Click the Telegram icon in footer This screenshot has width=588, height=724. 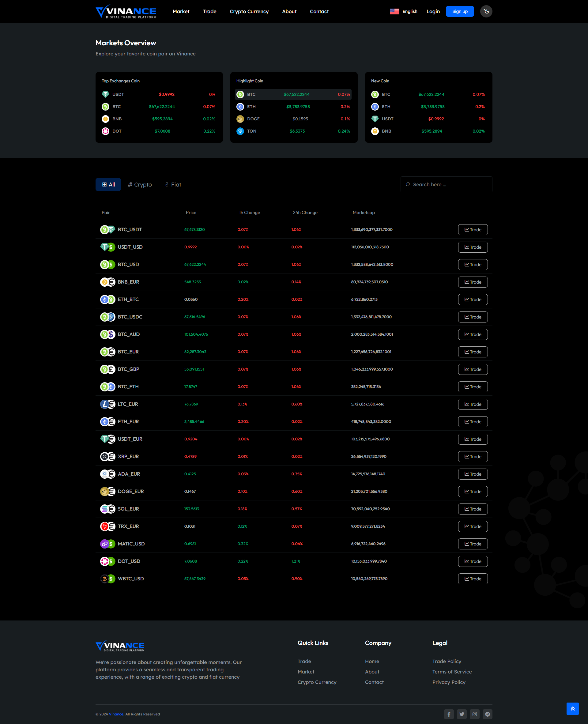pyautogui.click(x=488, y=714)
